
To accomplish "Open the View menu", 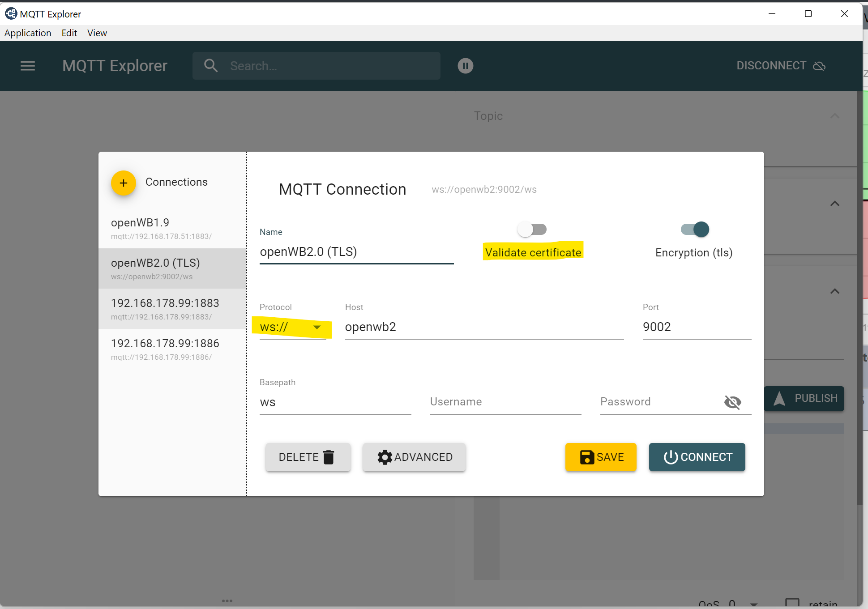I will (x=97, y=33).
